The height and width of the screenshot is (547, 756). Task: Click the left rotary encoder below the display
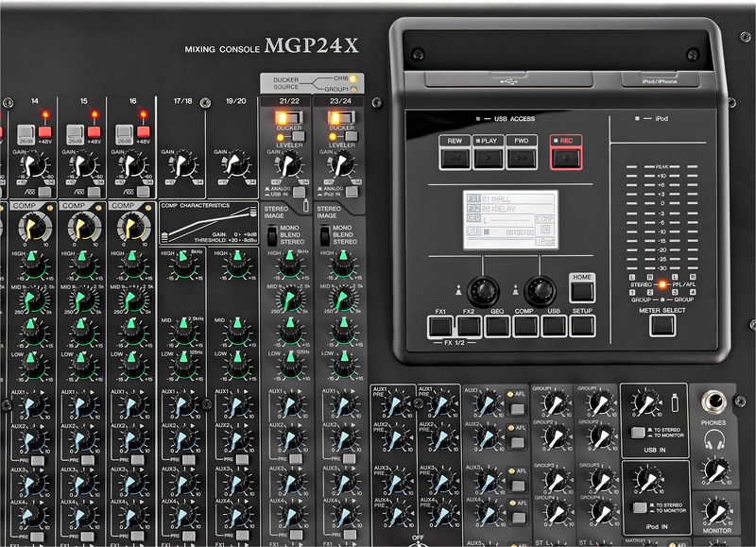pos(483,290)
